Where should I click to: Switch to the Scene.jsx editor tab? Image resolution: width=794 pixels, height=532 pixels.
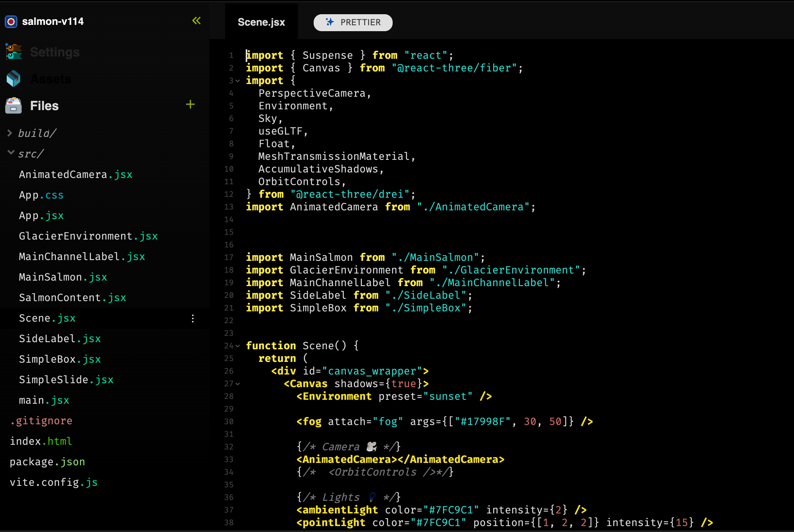point(261,22)
